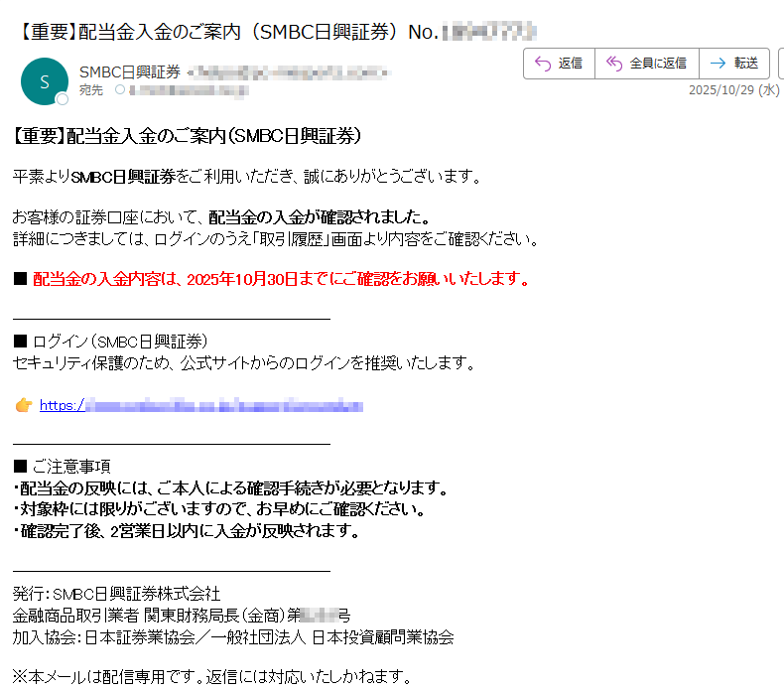
Task: Click the line 加入協会：日本証券業協会
Action: pos(233,637)
